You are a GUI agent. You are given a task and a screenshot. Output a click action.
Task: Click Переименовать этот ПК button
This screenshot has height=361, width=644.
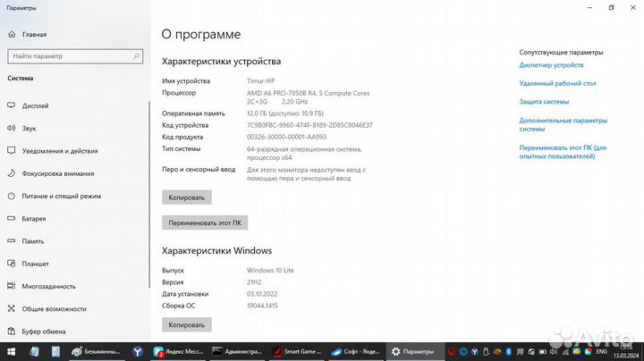coord(205,222)
